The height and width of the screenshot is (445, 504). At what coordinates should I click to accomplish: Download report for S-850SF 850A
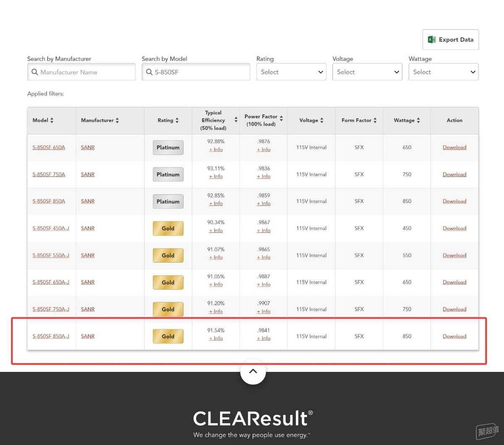point(454,201)
